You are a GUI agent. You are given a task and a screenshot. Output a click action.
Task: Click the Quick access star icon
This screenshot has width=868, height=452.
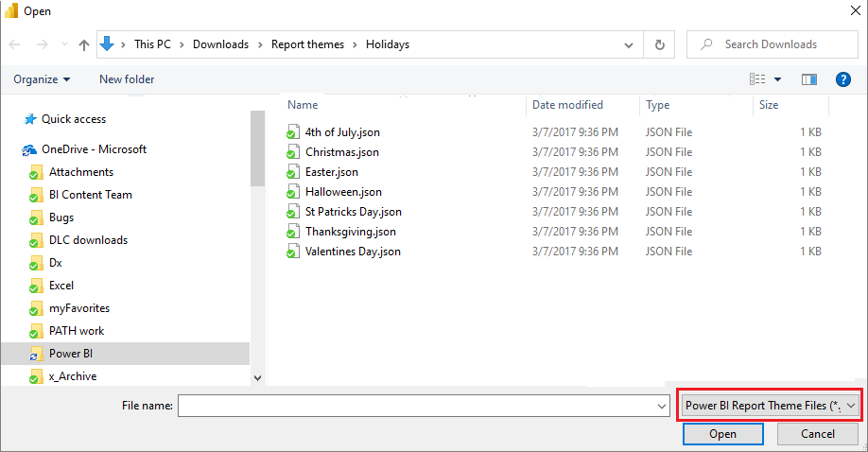pos(30,119)
